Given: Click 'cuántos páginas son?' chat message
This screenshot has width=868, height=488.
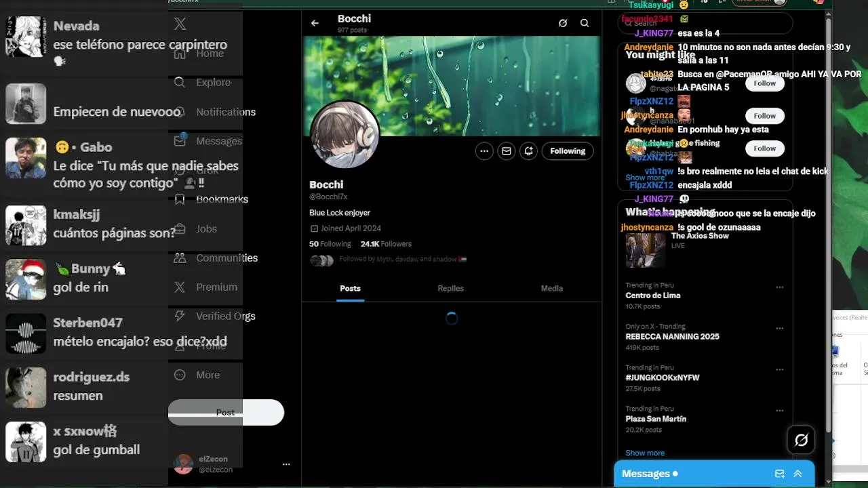Looking at the screenshot, I should [x=115, y=233].
